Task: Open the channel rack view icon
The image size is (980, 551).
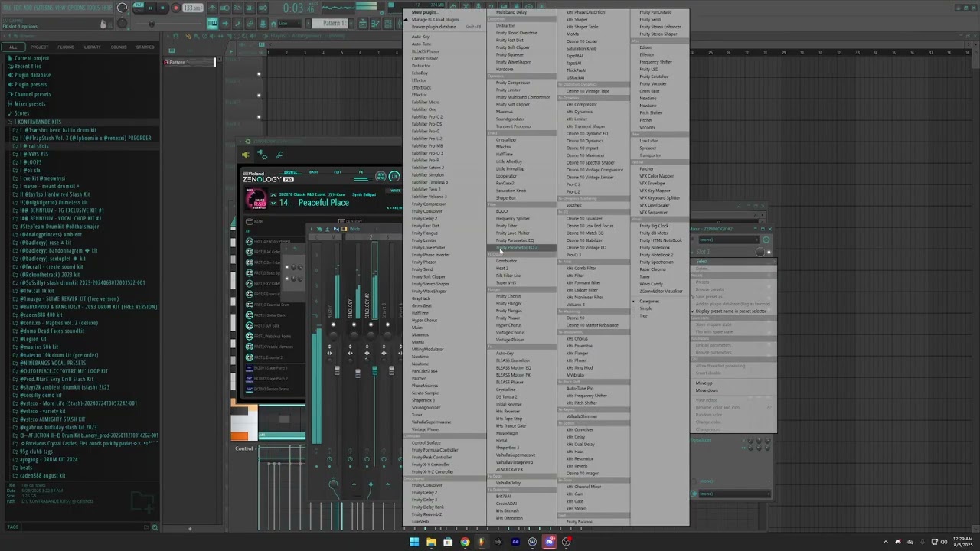Action: [x=387, y=23]
